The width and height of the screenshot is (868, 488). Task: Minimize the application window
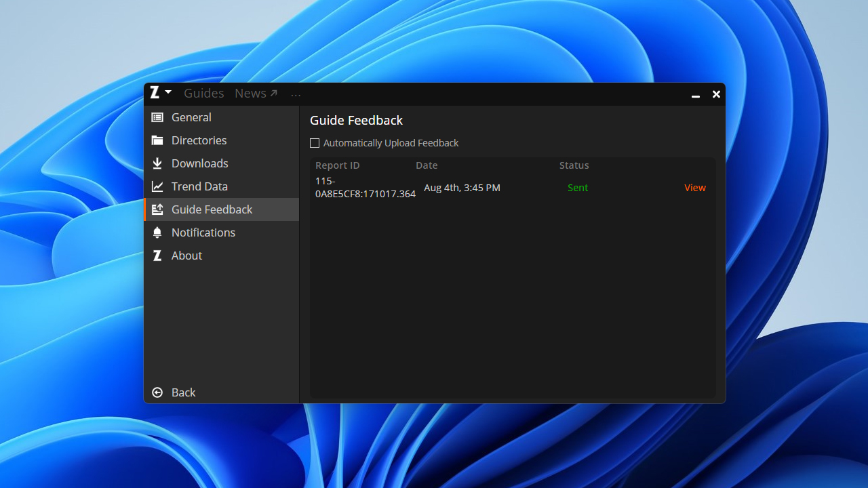[x=695, y=95]
